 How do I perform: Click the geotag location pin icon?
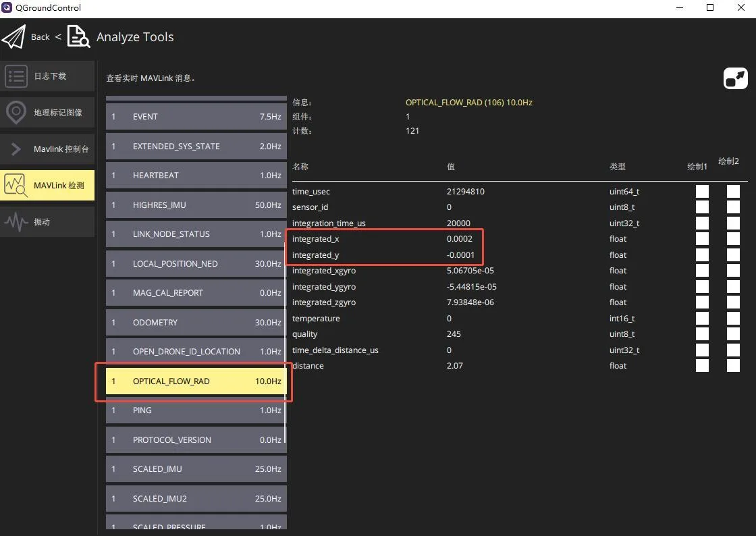tap(16, 112)
